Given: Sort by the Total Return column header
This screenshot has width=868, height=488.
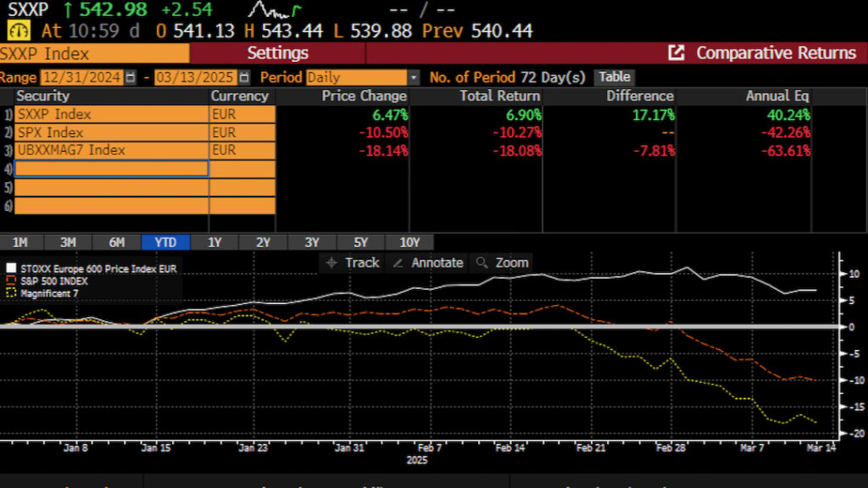Looking at the screenshot, I should point(499,96).
